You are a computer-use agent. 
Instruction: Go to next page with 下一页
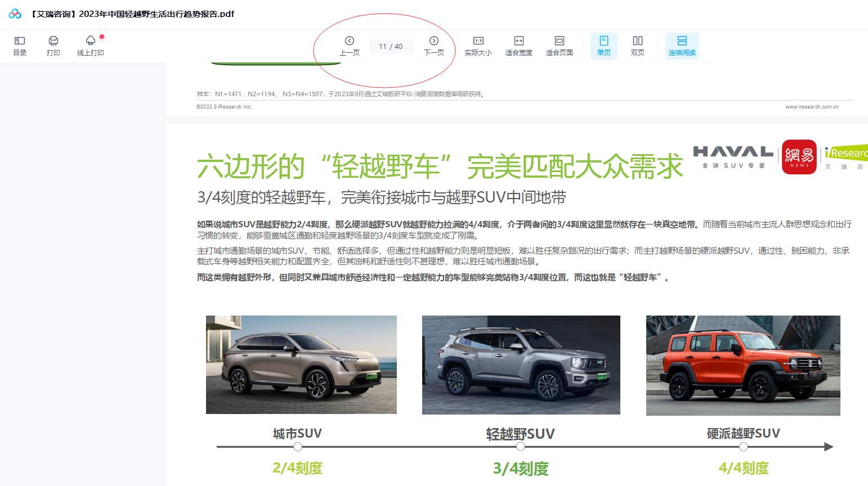coord(433,46)
